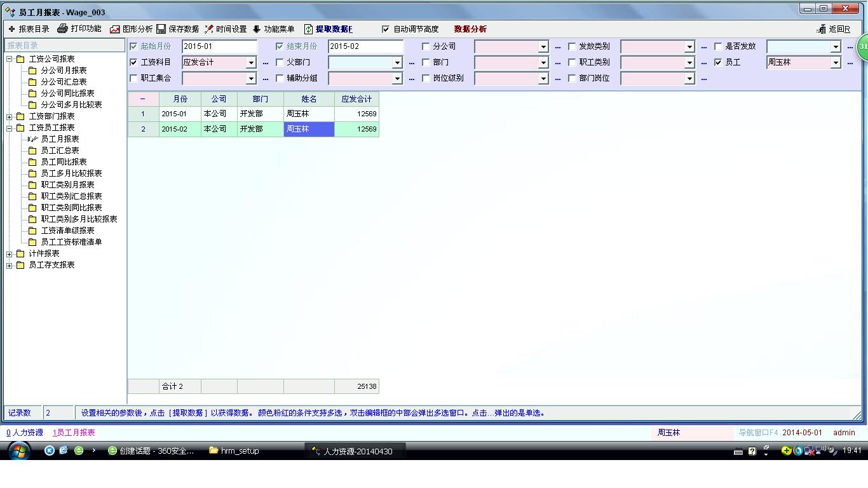Viewport: 868px width, 488px height.
Task: Toggle the 自动调节高度 checkbox
Action: (x=386, y=29)
